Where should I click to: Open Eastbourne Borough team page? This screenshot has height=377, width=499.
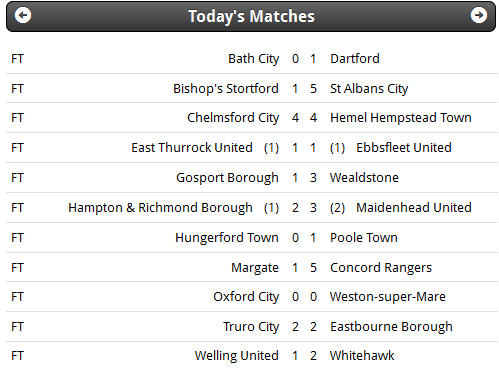(391, 327)
